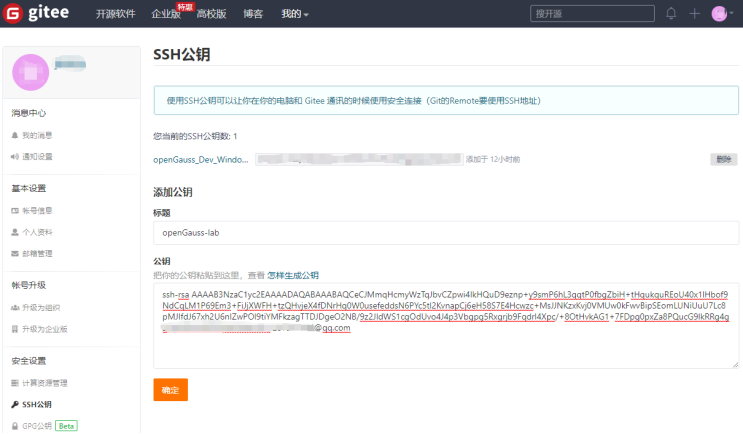The image size is (743, 434).
Task: Click the card icon beside 帐号信息
Action: click(x=15, y=211)
